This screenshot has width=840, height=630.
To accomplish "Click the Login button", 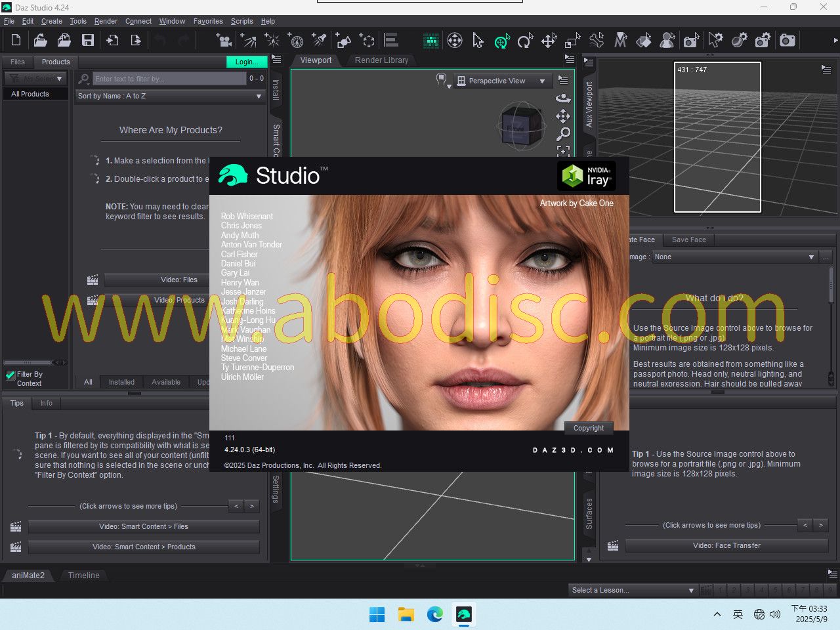I will coord(246,62).
